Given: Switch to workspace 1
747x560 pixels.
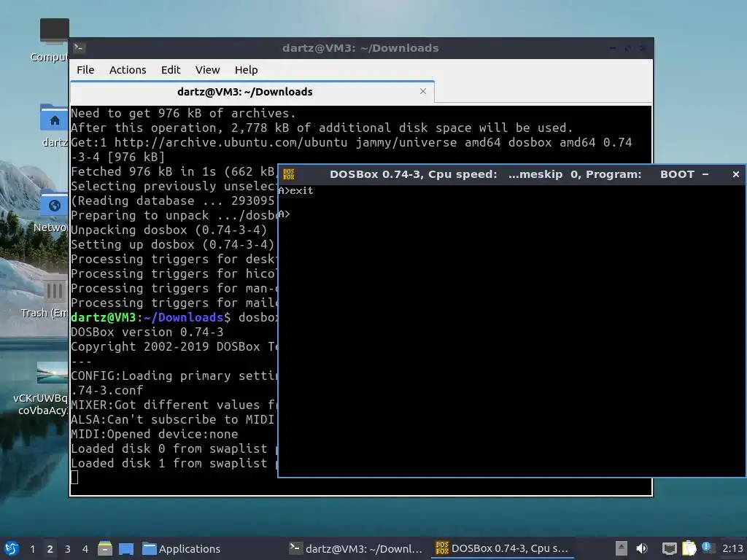Looking at the screenshot, I should point(32,549).
